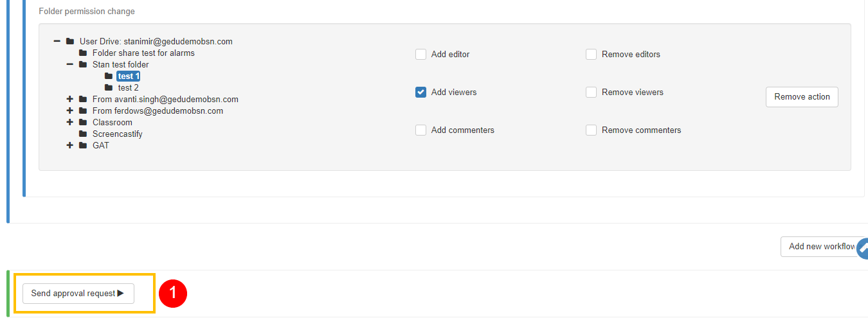The width and height of the screenshot is (868, 327).
Task: Send the approval request
Action: 78,294
